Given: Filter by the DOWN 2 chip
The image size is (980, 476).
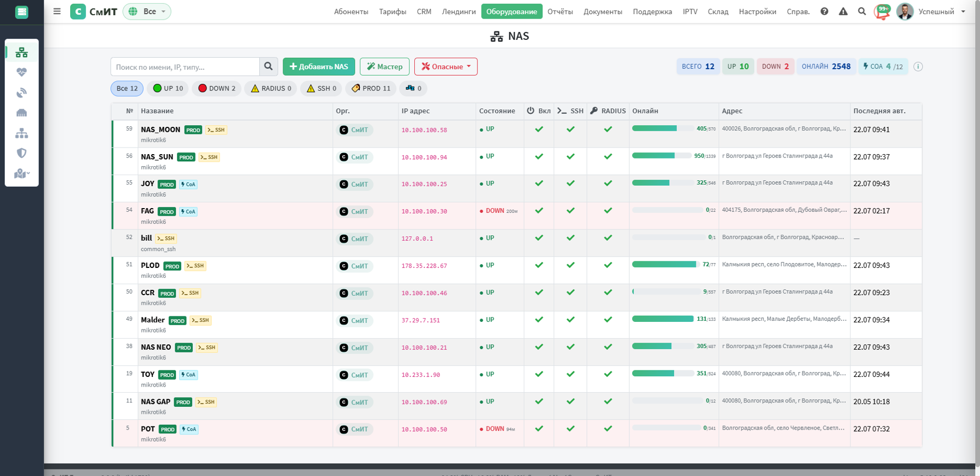Looking at the screenshot, I should click(x=217, y=88).
